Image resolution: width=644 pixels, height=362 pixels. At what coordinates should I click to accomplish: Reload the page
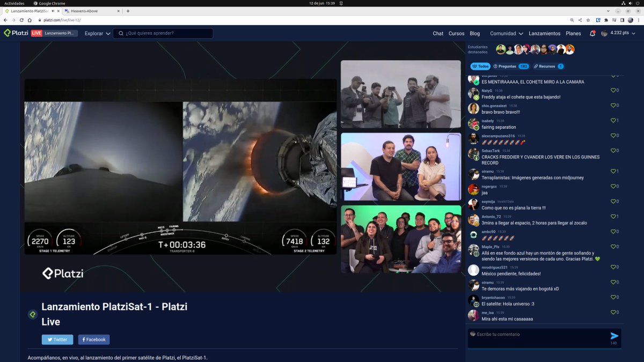(x=21, y=20)
